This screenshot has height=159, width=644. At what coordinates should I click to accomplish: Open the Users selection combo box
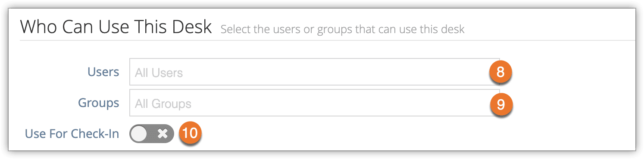tap(315, 72)
